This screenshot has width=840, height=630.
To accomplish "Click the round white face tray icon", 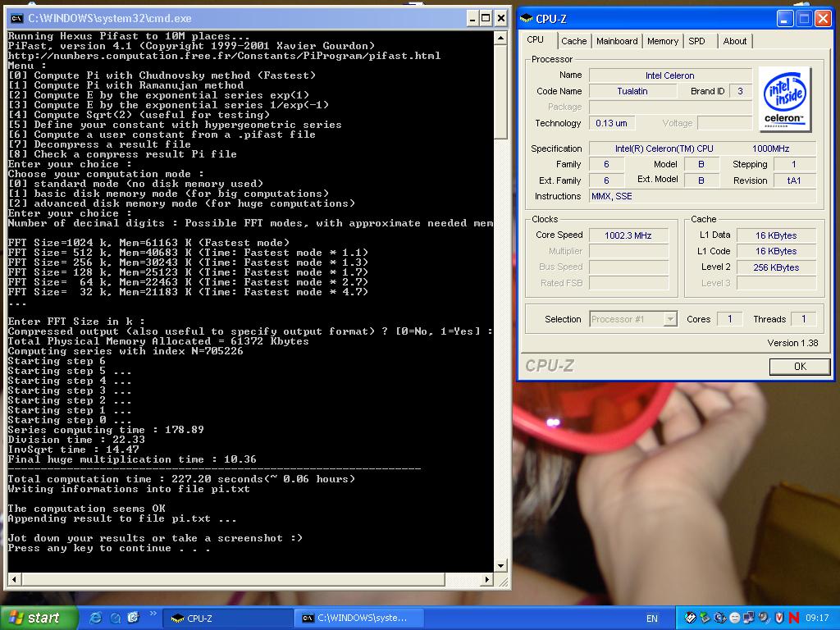I will [734, 618].
